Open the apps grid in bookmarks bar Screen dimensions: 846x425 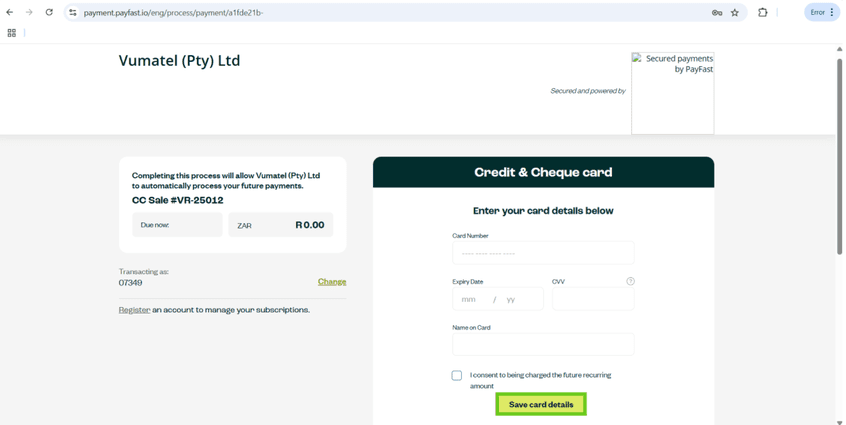pos(12,33)
